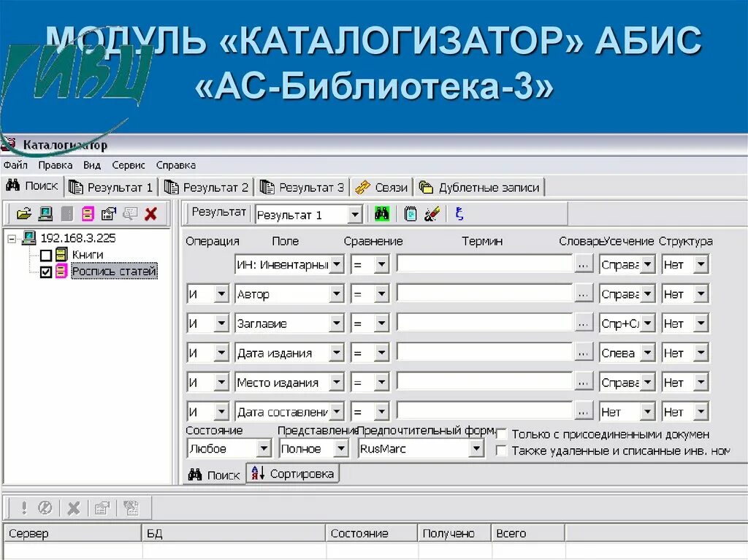Click the open folder icon in left toolbar

(x=23, y=214)
